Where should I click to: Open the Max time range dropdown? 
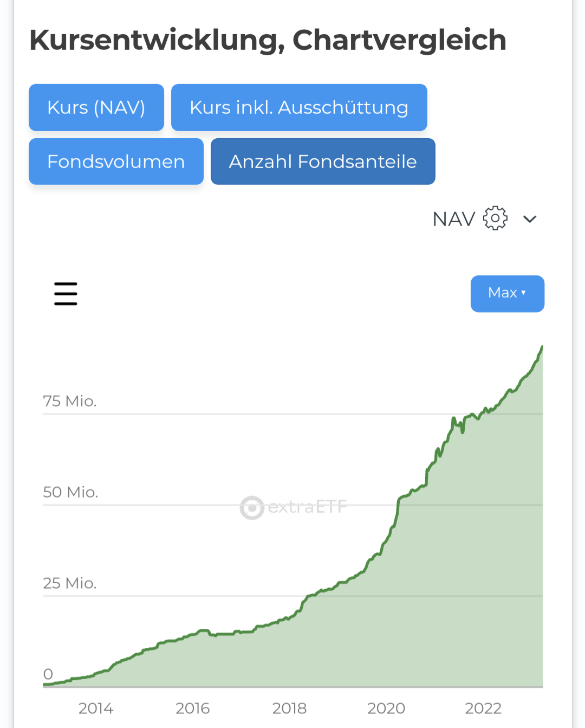tap(507, 293)
